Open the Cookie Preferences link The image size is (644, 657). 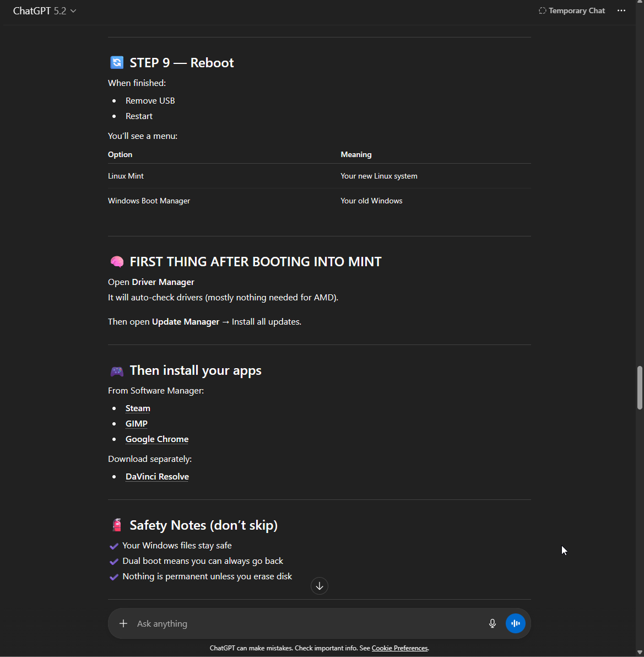coord(399,648)
